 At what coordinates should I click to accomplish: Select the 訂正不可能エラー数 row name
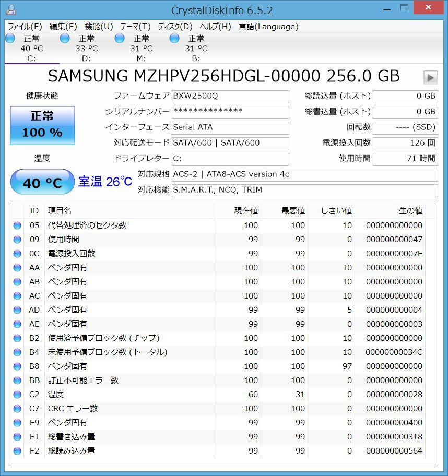(x=83, y=380)
